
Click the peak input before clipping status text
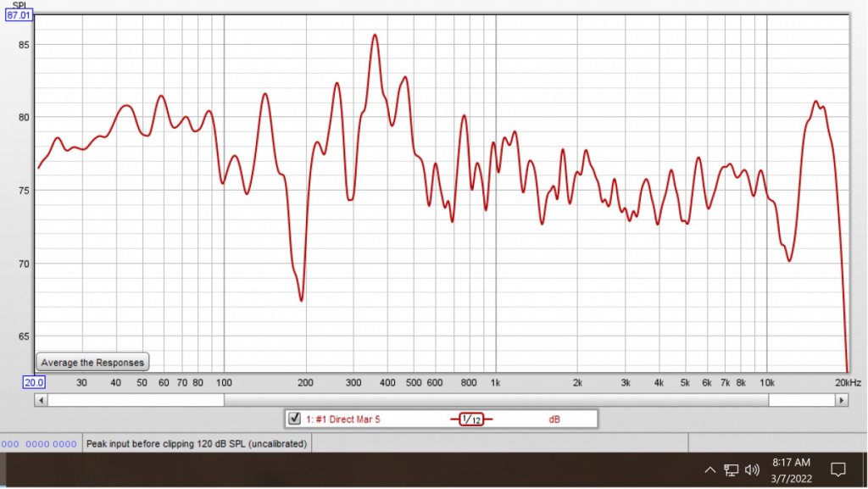tap(197, 443)
